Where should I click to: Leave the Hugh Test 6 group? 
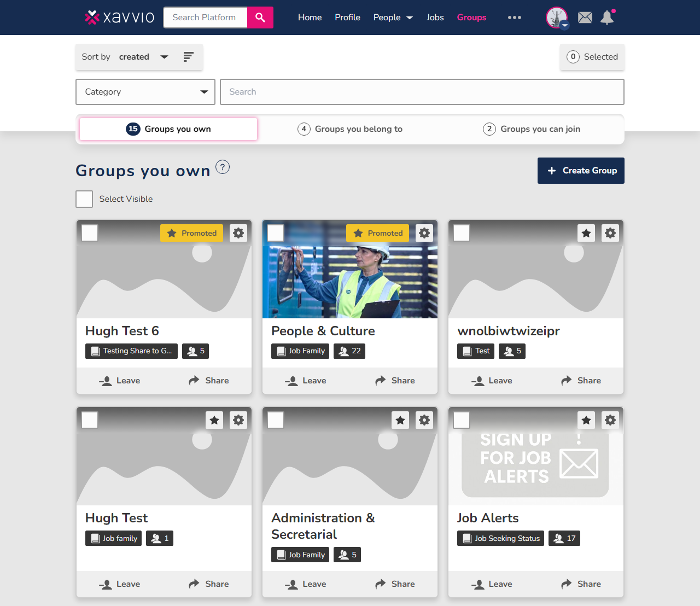pos(120,381)
